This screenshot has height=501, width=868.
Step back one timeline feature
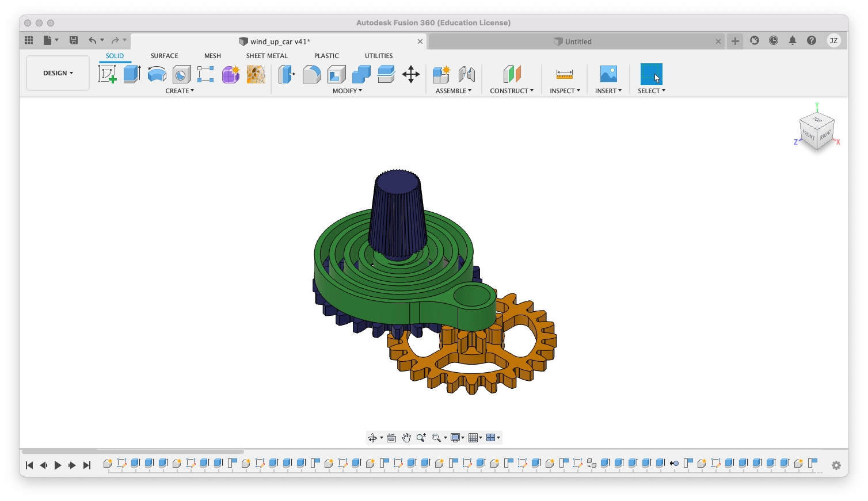point(44,465)
